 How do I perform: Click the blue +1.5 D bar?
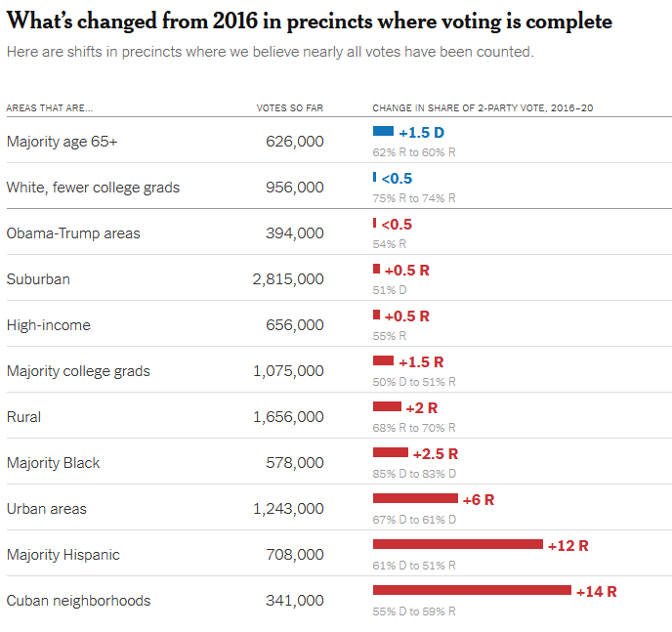point(383,131)
